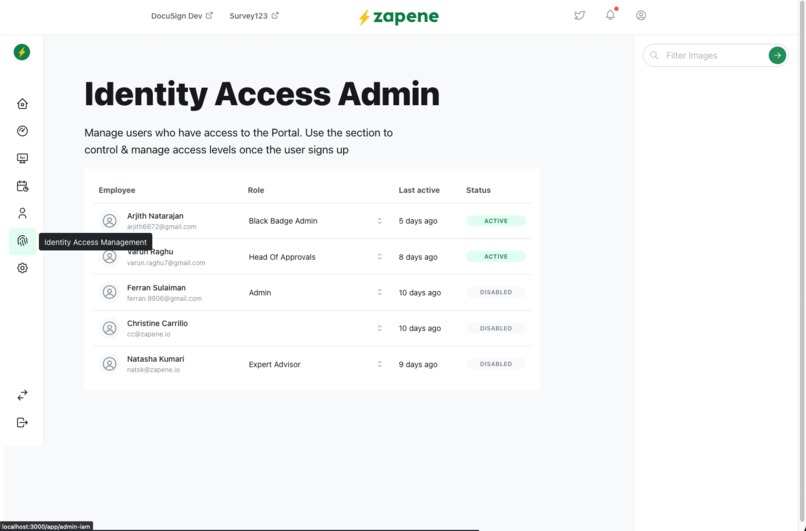
Task: Click the '9 days ago' cell
Action: [418, 364]
